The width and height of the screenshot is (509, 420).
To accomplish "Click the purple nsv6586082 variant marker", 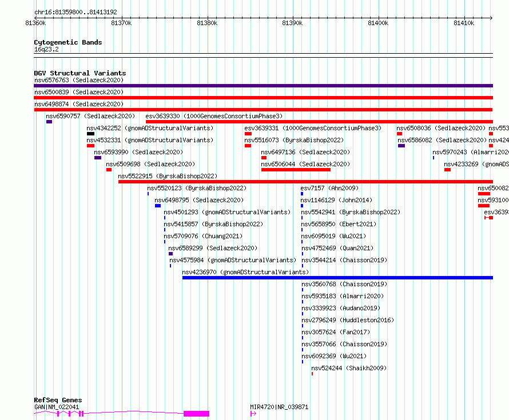I will [401, 146].
